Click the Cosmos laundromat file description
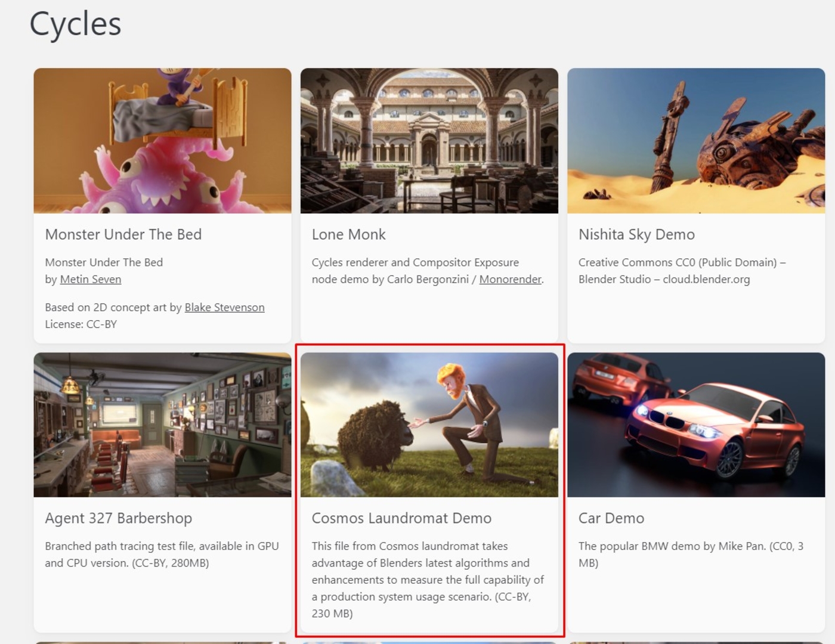The width and height of the screenshot is (835, 644). pyautogui.click(x=428, y=580)
